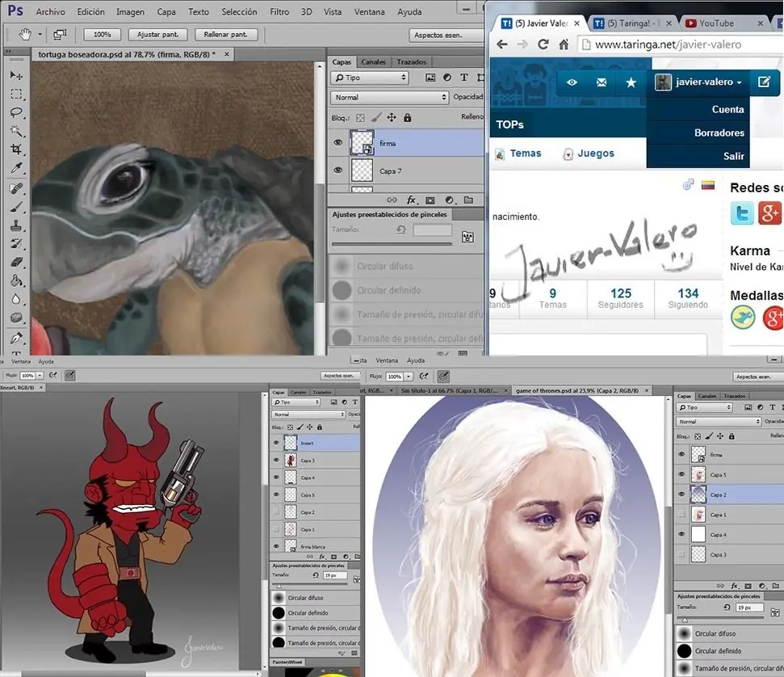Hide Capa 3 layer in bottom-left Photoshop
Screen dimensions: 784x677
tap(276, 460)
